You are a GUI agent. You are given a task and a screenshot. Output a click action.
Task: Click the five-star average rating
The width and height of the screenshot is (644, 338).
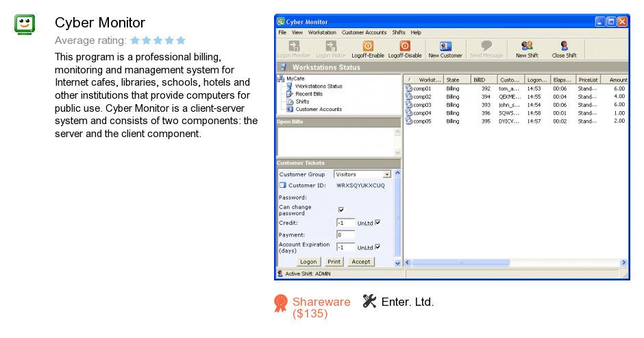click(158, 40)
